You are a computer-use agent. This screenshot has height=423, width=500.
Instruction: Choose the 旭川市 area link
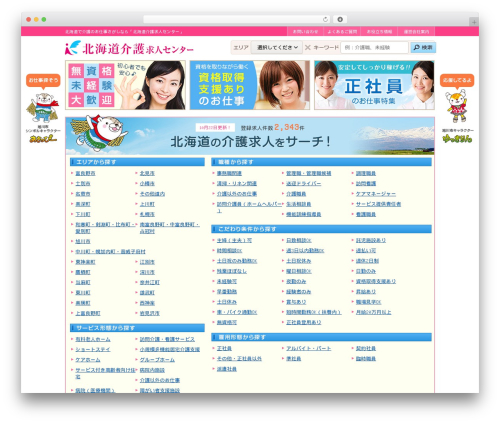coord(83,241)
